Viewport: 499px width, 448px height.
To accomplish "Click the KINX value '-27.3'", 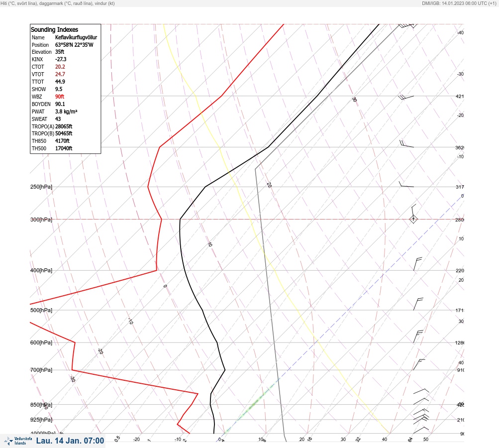I will point(61,59).
